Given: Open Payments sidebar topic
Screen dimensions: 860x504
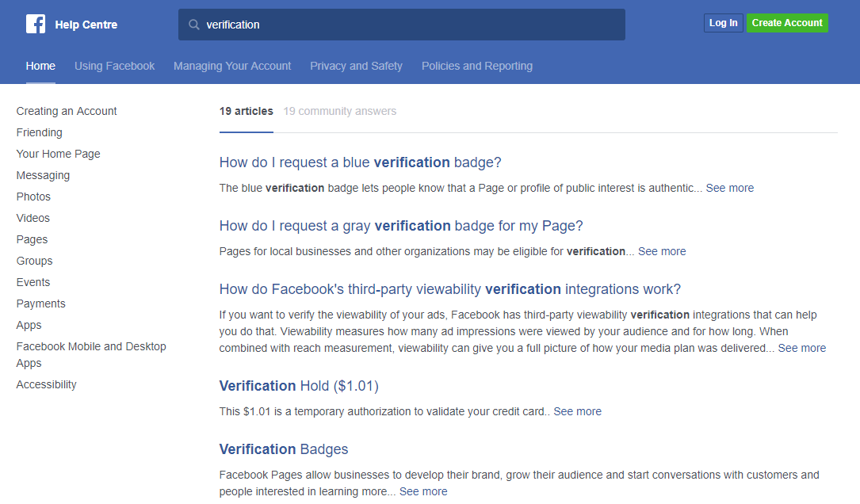Looking at the screenshot, I should [x=40, y=304].
